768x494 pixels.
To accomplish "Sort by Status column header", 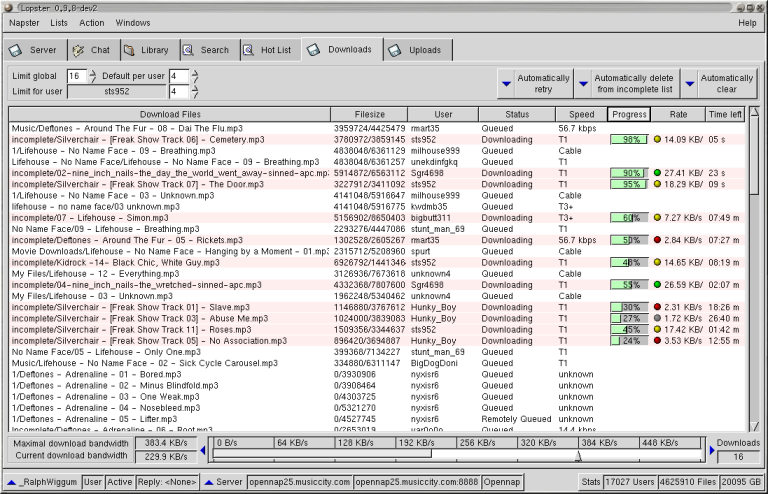I will click(x=517, y=114).
